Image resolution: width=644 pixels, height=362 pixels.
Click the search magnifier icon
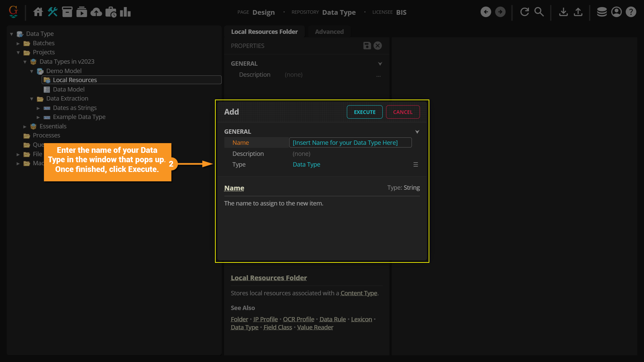pyautogui.click(x=539, y=12)
